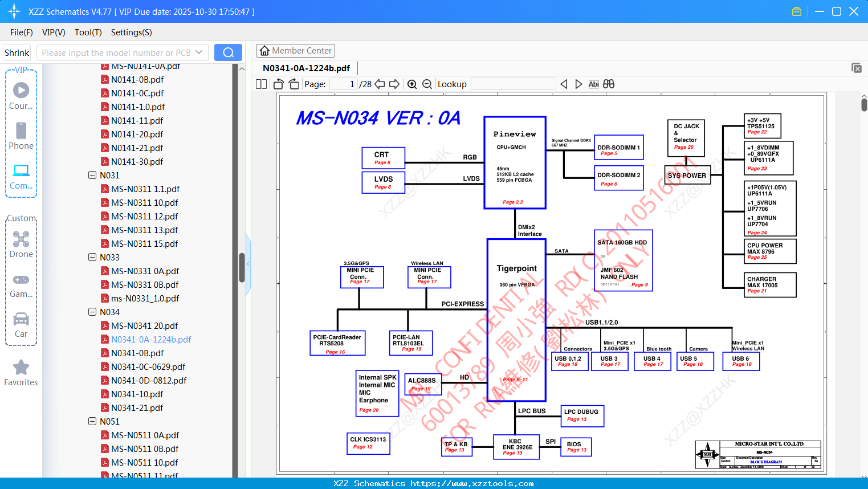The height and width of the screenshot is (489, 868).
Task: Click the document viewer scrollbar thumb
Action: click(864, 104)
